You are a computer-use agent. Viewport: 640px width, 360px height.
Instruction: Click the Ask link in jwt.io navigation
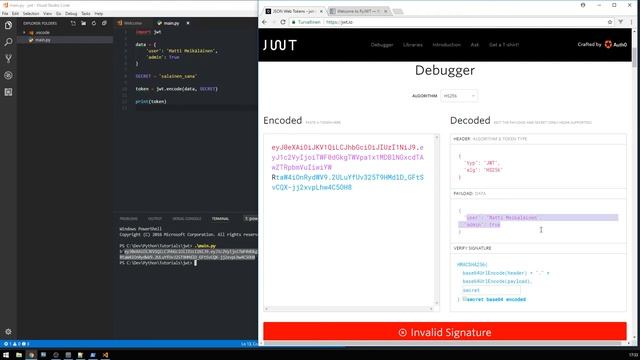click(x=474, y=45)
